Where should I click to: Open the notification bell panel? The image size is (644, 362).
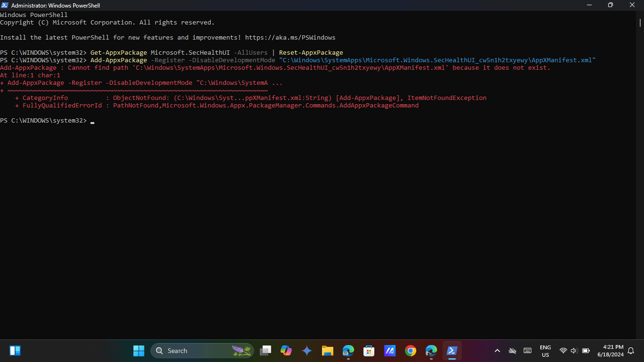(x=631, y=351)
